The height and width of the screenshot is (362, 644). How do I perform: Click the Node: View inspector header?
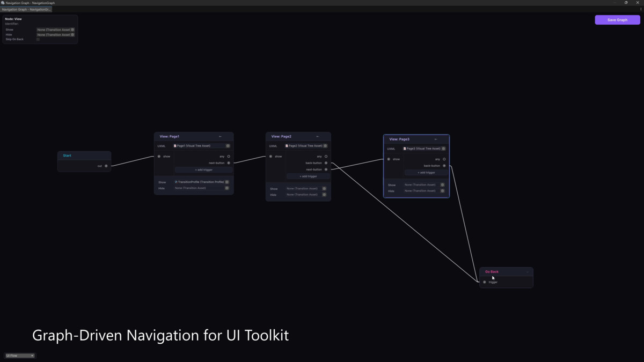click(x=13, y=19)
